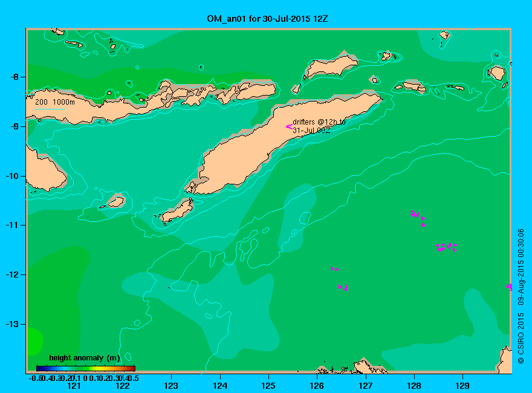The image size is (532, 393).
Task: Click the 127 longitude axis label
Action: (365, 386)
